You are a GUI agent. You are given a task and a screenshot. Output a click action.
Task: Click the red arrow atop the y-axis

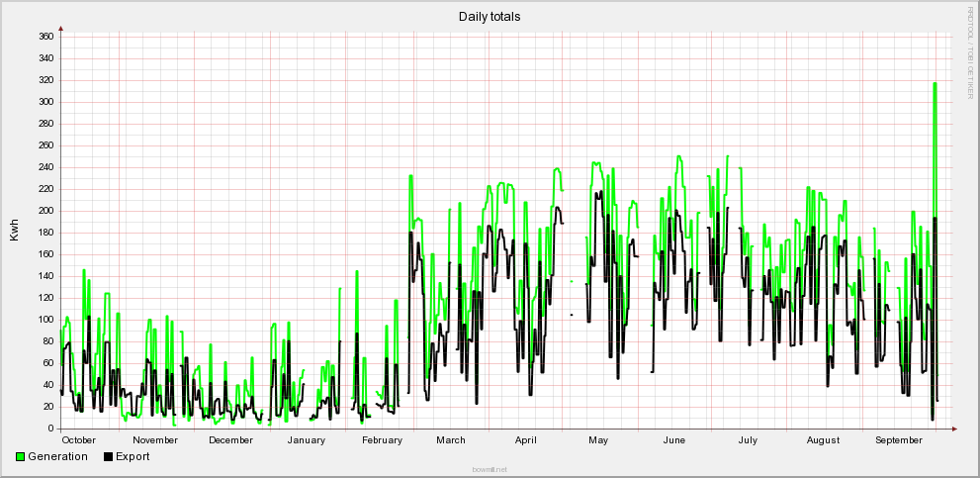(61, 29)
